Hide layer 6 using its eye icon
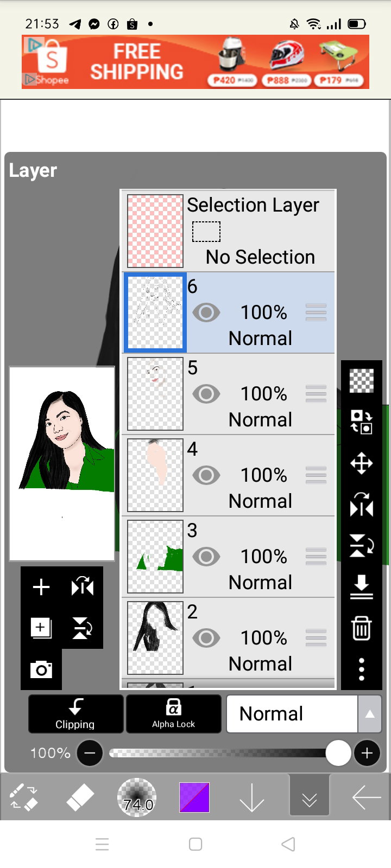This screenshot has width=391, height=868. click(206, 312)
